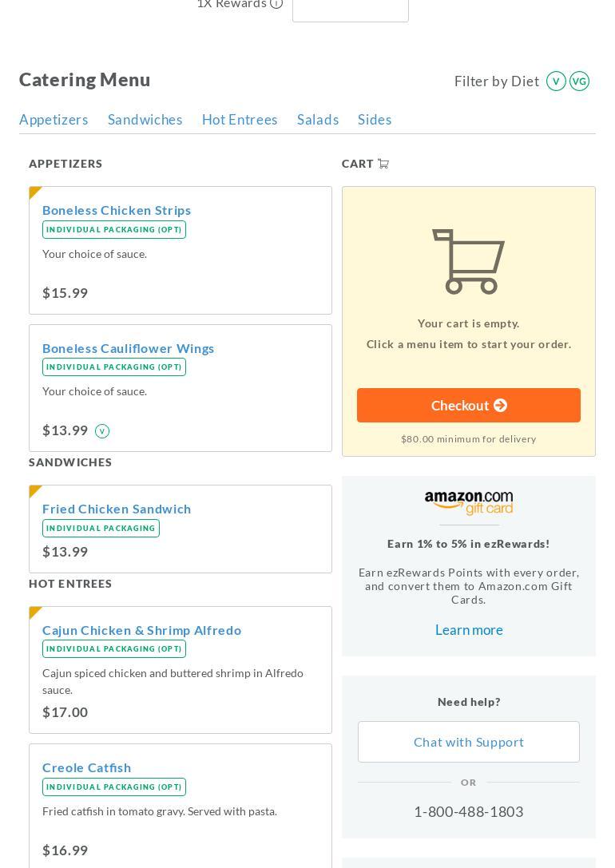Open Cajun Chicken & Shrimp Alfredo item
The height and width of the screenshot is (868, 615).
[141, 630]
